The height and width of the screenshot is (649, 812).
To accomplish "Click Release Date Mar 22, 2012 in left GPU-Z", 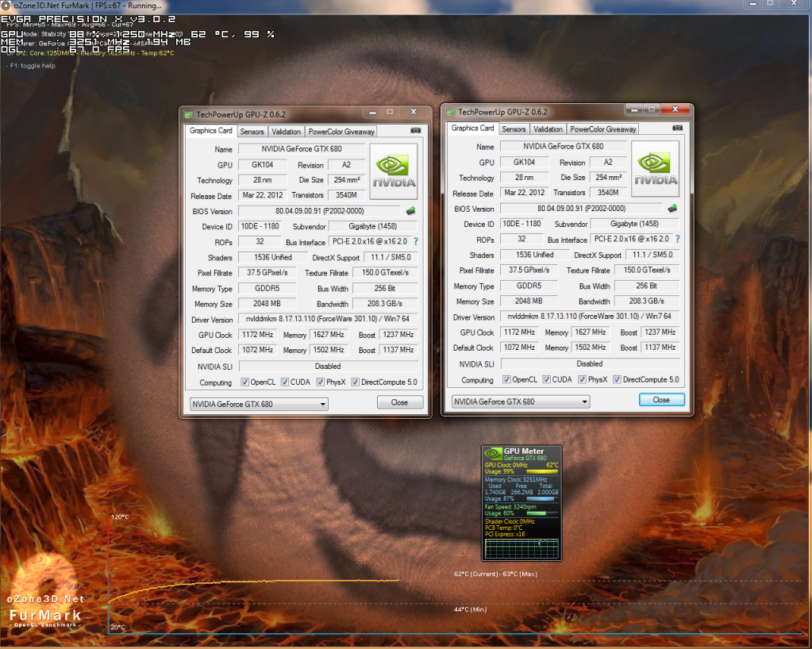I will coord(263,195).
